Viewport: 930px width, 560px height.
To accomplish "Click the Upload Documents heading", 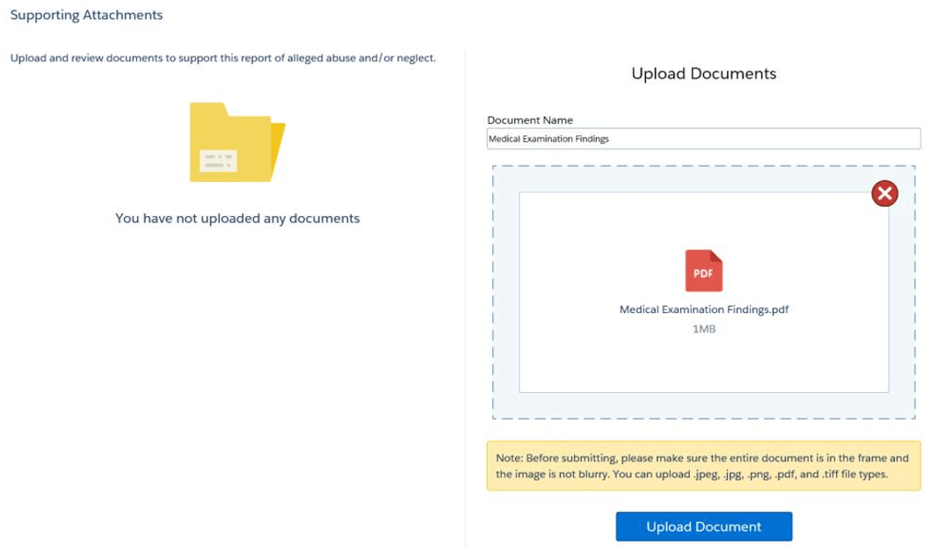I will pyautogui.click(x=703, y=74).
